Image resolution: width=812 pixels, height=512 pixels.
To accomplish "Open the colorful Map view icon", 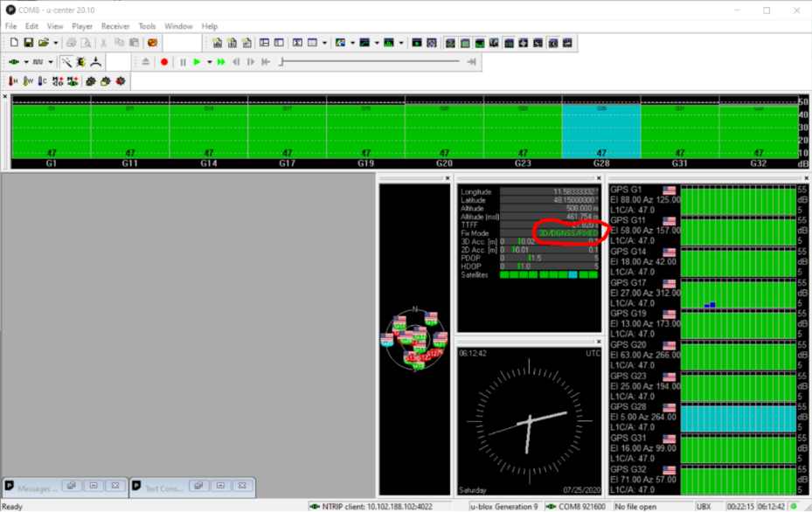I will (340, 43).
